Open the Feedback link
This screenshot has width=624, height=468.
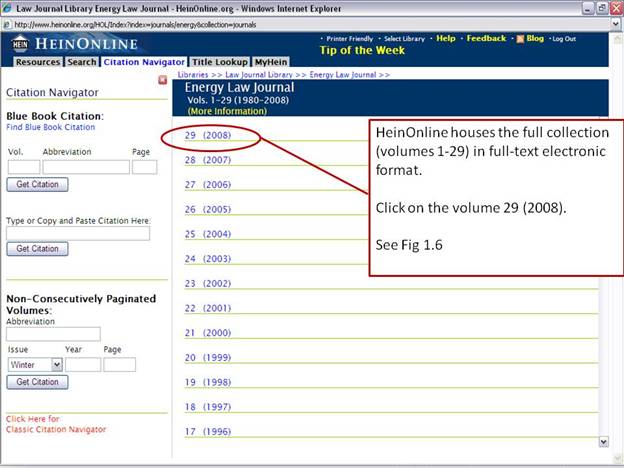(x=486, y=39)
